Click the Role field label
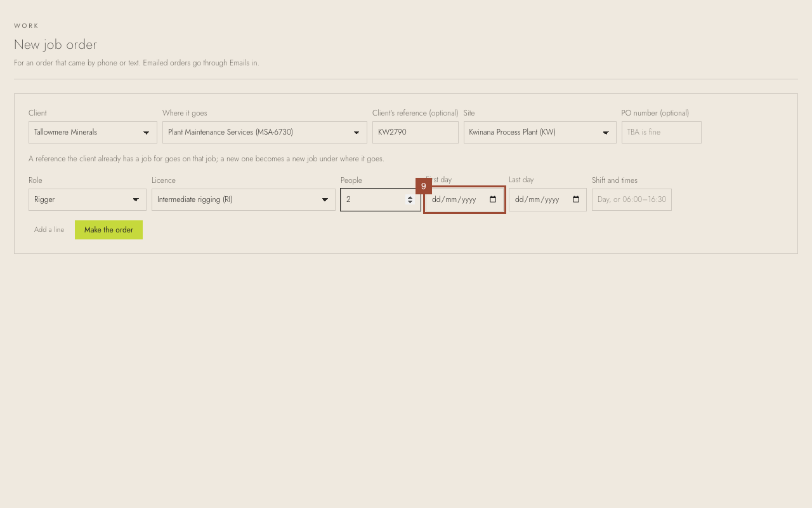The width and height of the screenshot is (812, 508). tap(36, 180)
